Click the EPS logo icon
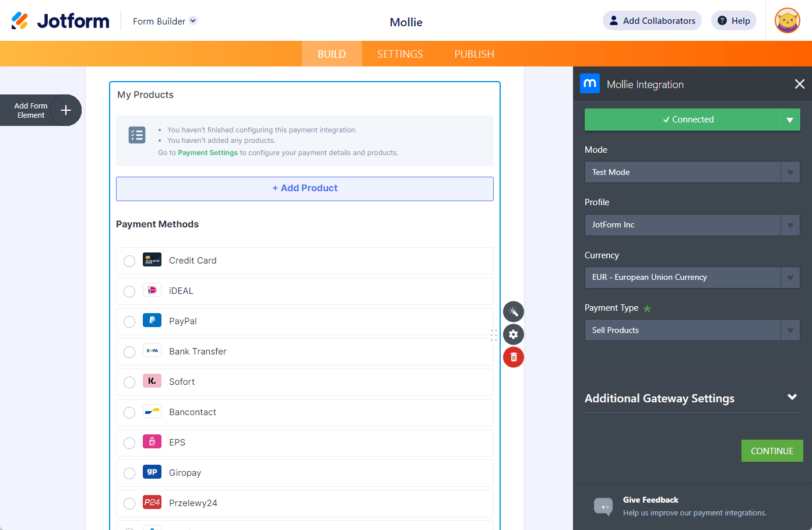This screenshot has height=530, width=812. pyautogui.click(x=152, y=442)
